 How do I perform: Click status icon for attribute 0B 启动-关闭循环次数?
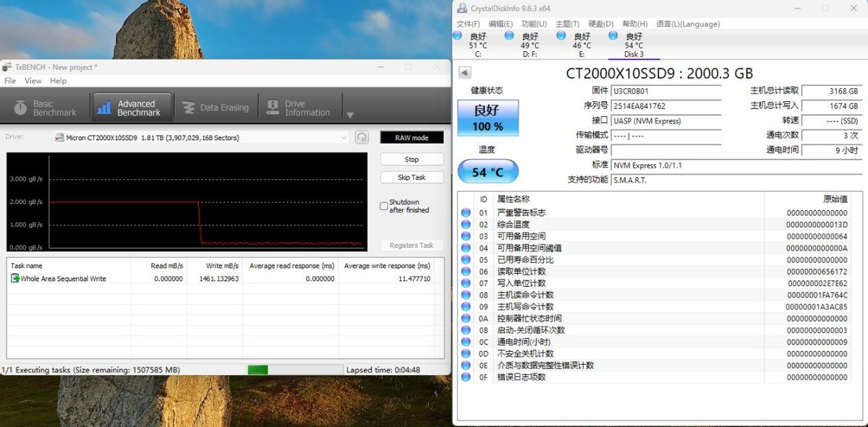tap(466, 330)
